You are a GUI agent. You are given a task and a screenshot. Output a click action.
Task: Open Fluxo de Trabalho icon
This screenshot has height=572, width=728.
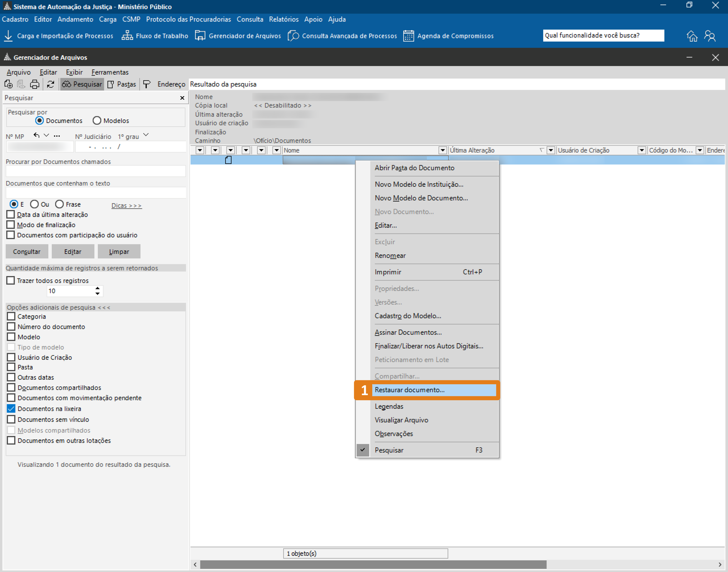pyautogui.click(x=127, y=35)
